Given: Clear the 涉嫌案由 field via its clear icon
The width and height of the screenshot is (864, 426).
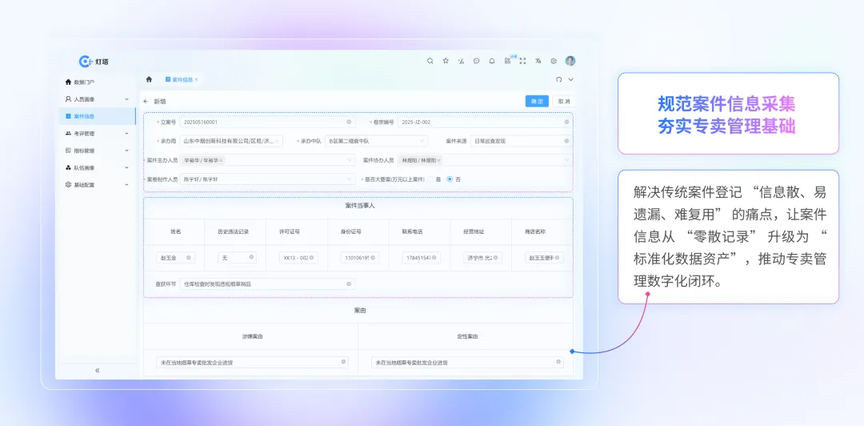Looking at the screenshot, I should pyautogui.click(x=343, y=362).
